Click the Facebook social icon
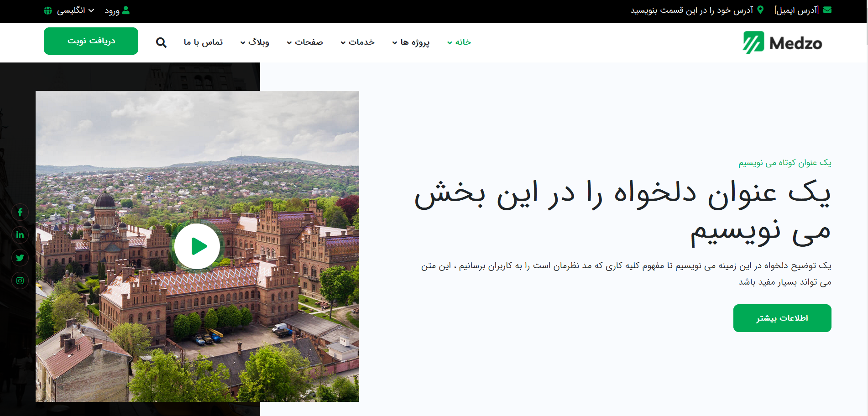 click(x=20, y=212)
